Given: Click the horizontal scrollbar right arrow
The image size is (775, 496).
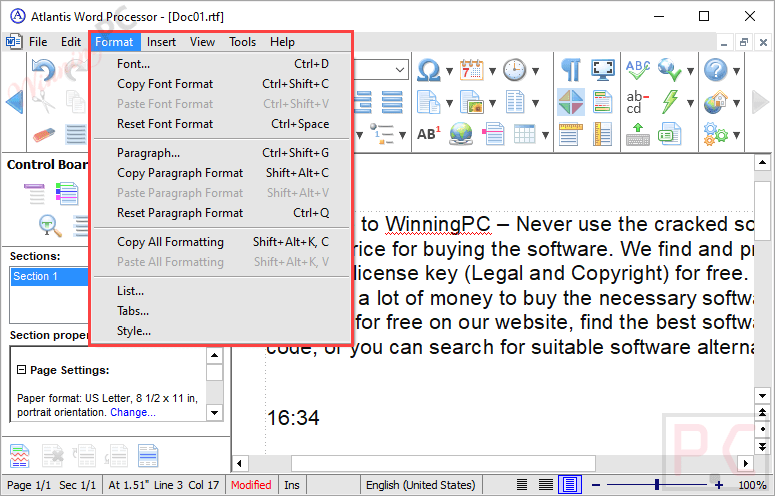Looking at the screenshot, I should pyautogui.click(x=745, y=463).
